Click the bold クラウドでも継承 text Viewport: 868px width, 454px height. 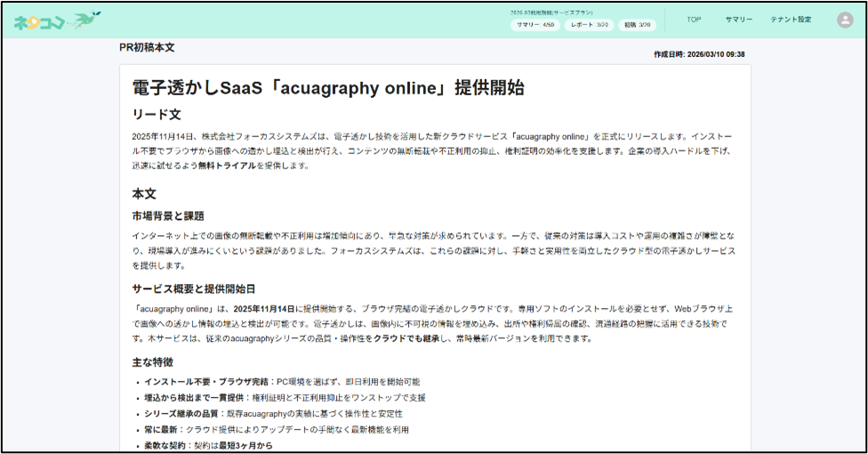pyautogui.click(x=406, y=338)
